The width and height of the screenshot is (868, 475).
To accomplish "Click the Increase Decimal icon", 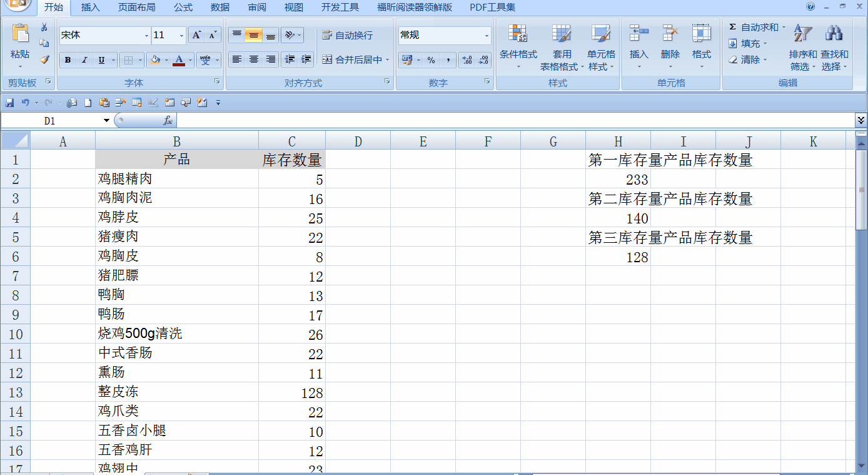I will (x=467, y=60).
